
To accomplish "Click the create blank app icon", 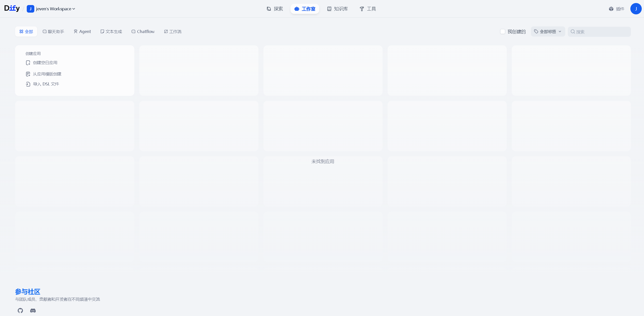I will click(28, 63).
